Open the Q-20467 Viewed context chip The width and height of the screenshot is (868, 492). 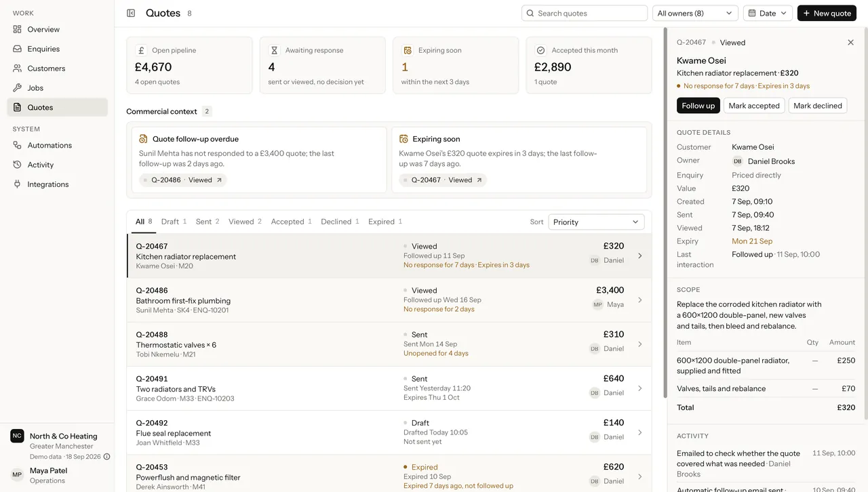(x=443, y=180)
